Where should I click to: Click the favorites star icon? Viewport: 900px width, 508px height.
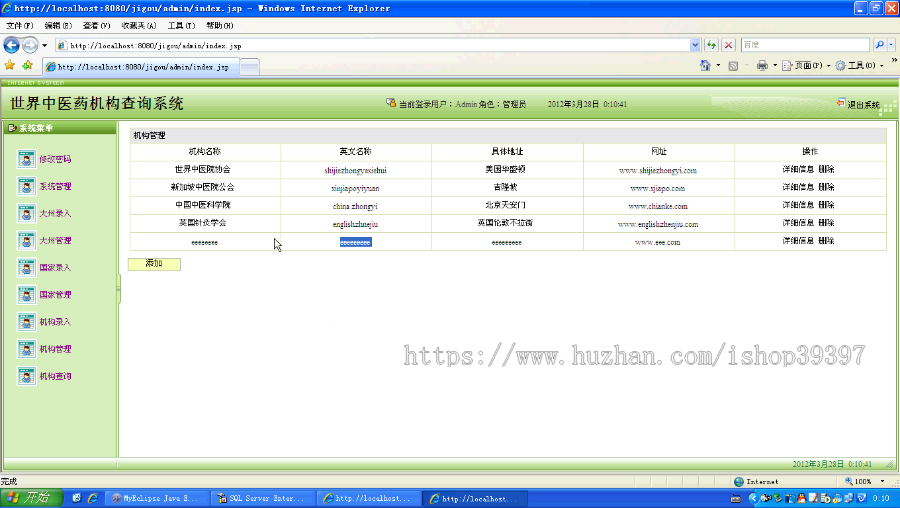click(10, 65)
